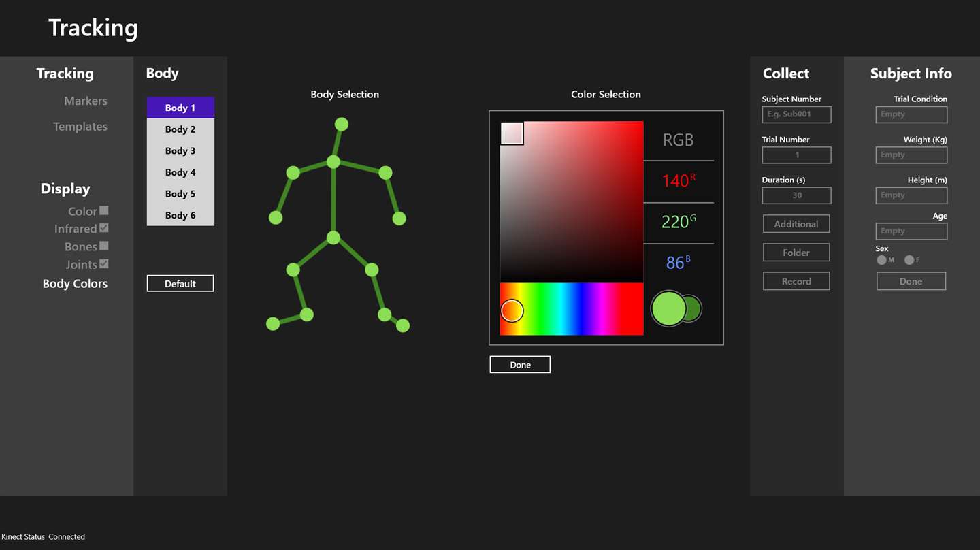Click the white picker square handle
Viewport: 980px width, 550px height.
point(512,133)
